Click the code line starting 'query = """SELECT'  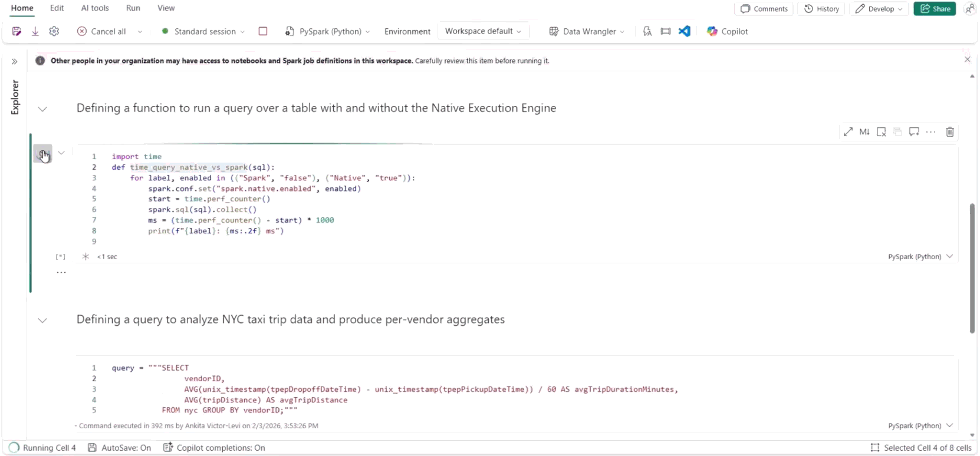150,368
